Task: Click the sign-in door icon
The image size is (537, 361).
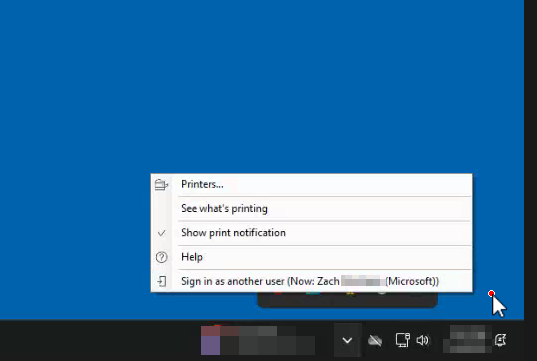Action: 162,281
